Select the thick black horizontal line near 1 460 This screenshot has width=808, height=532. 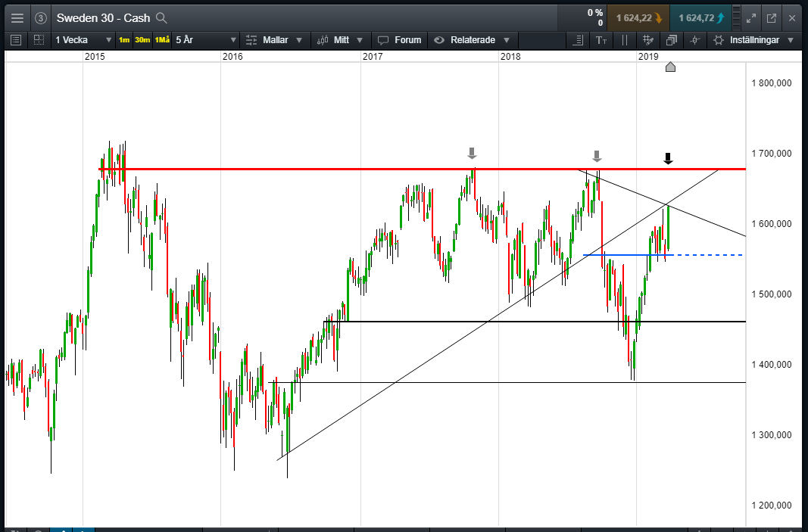[x=535, y=322]
